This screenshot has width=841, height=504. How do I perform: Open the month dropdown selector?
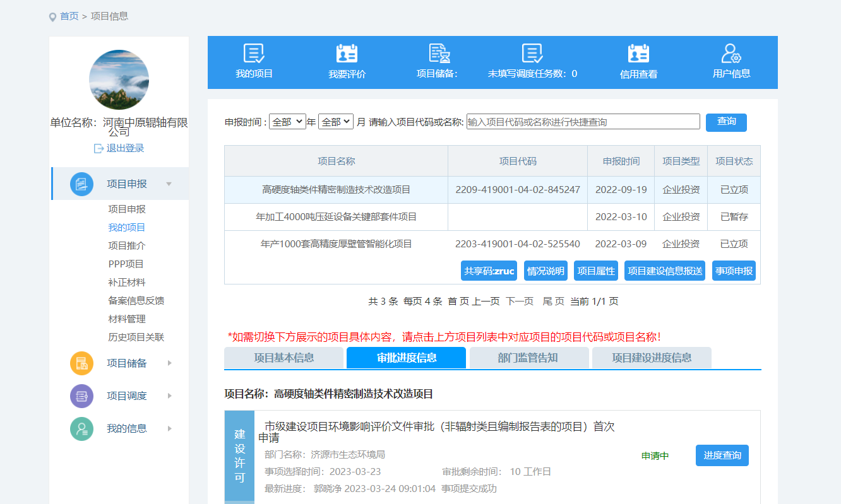[335, 122]
